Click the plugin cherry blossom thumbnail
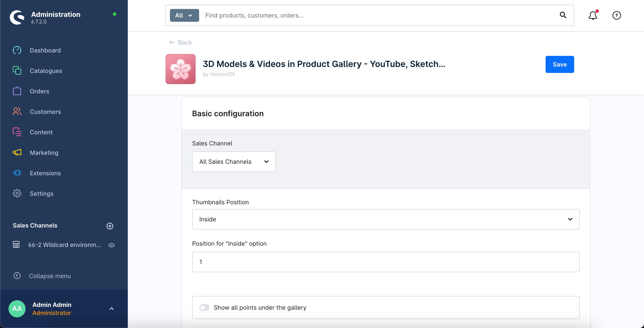The height and width of the screenshot is (328, 644). [x=181, y=69]
